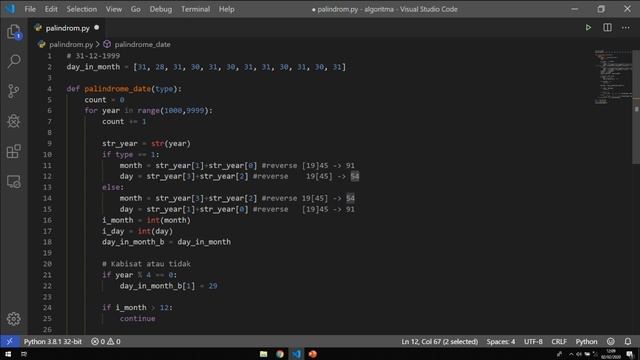Run the Python file with play icon
This screenshot has width=640, height=360.
(588, 28)
